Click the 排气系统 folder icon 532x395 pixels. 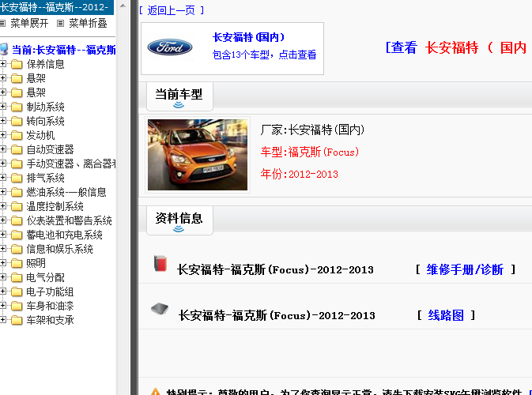17,178
